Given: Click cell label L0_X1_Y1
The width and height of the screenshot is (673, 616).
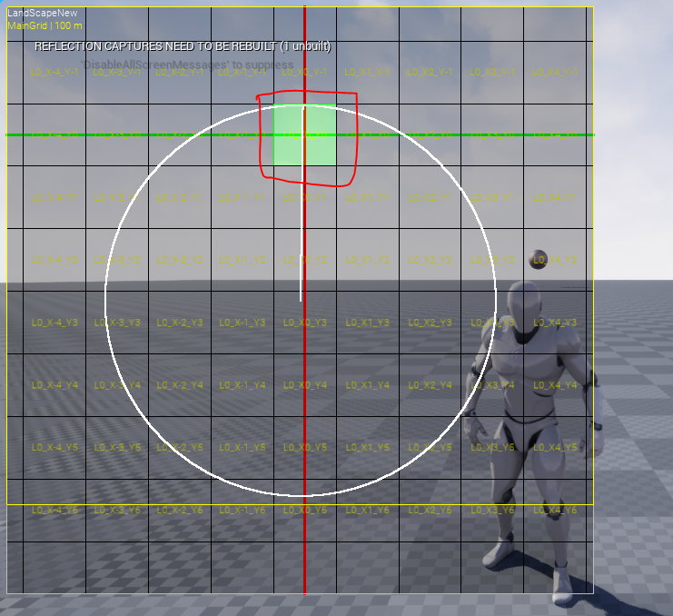Looking at the screenshot, I should pos(368,197).
